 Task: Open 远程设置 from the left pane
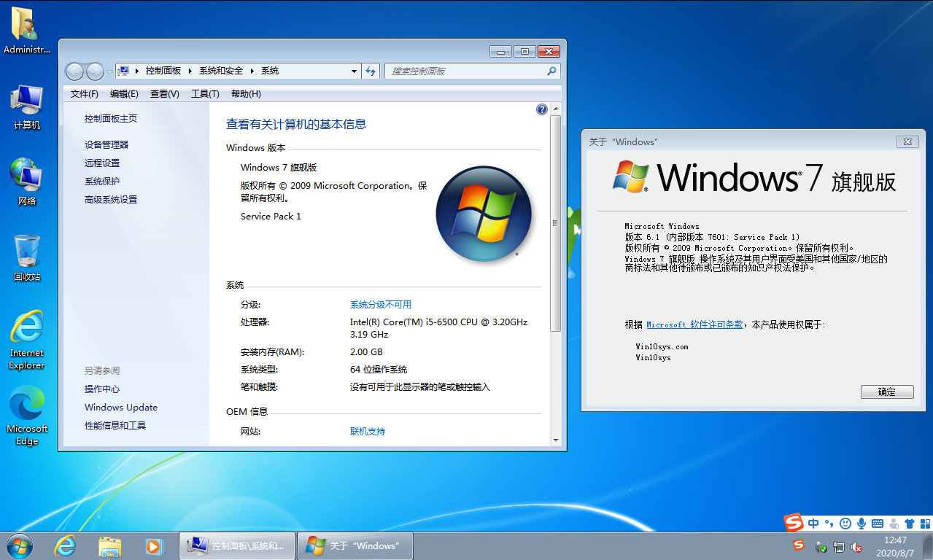[102, 163]
